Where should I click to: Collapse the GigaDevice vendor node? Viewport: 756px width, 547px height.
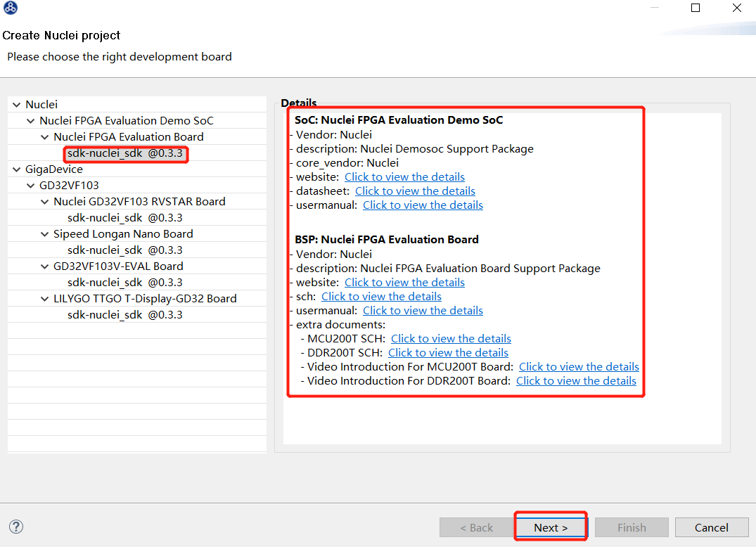(17, 169)
